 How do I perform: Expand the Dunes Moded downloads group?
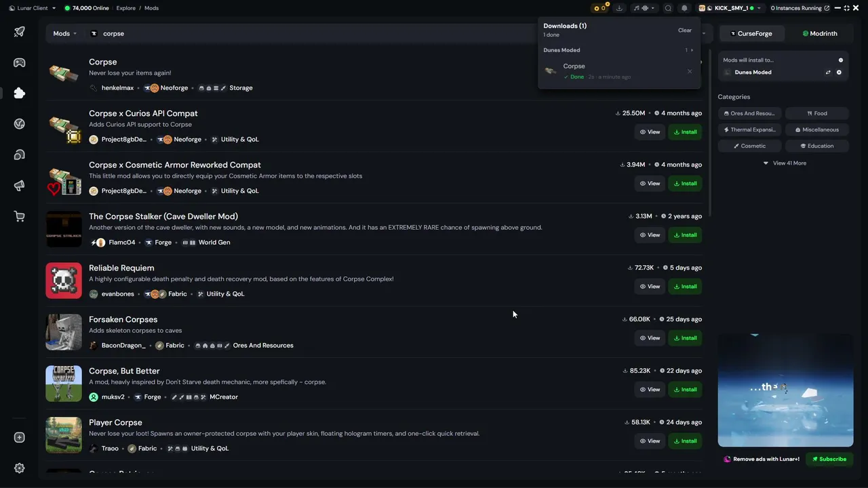tap(690, 50)
